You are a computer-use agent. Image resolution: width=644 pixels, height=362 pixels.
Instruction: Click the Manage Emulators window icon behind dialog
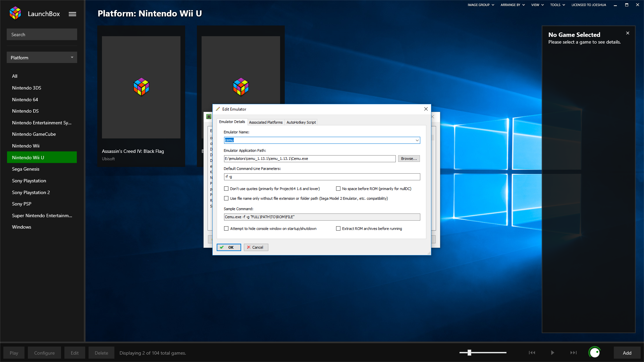pyautogui.click(x=209, y=117)
